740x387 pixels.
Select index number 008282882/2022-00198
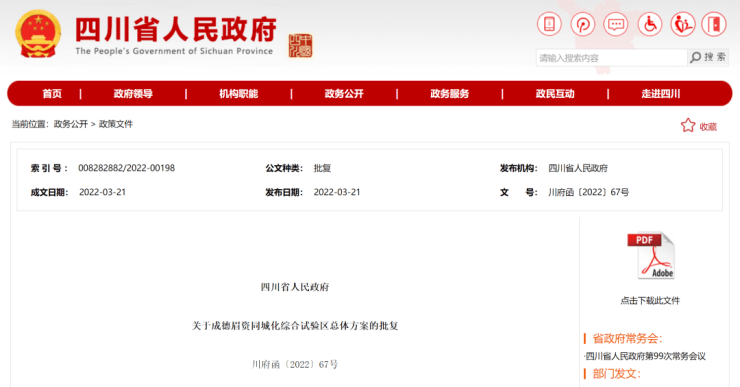point(126,168)
